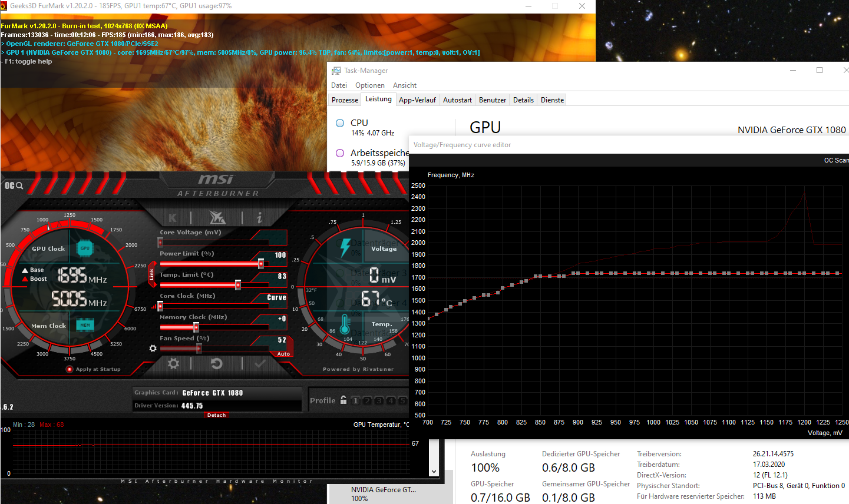
Task: Click the OC Scan button in curve editor
Action: point(836,160)
